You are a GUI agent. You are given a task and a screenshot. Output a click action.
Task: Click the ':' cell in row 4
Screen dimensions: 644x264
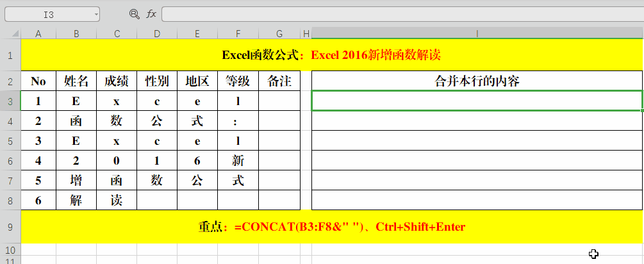coord(238,121)
